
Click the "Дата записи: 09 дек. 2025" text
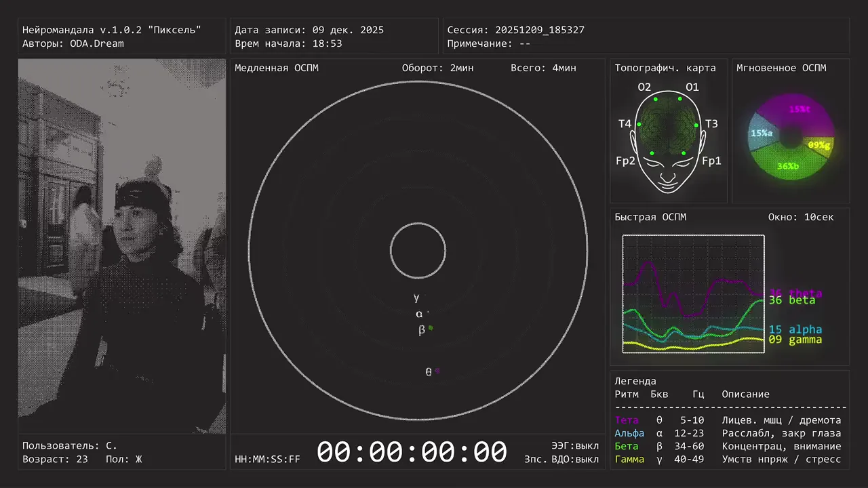pyautogui.click(x=309, y=30)
